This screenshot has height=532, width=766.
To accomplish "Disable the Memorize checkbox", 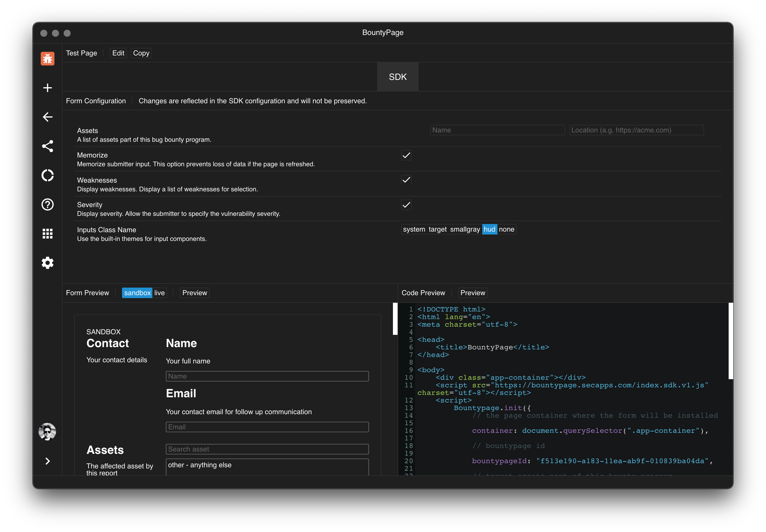I will click(406, 155).
